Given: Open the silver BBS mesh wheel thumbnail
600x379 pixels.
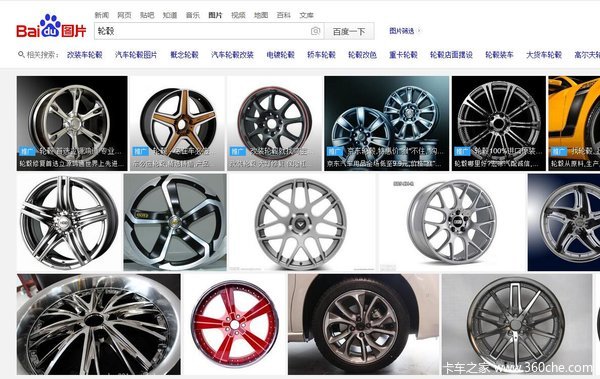Looking at the screenshot, I should pyautogui.click(x=452, y=222).
